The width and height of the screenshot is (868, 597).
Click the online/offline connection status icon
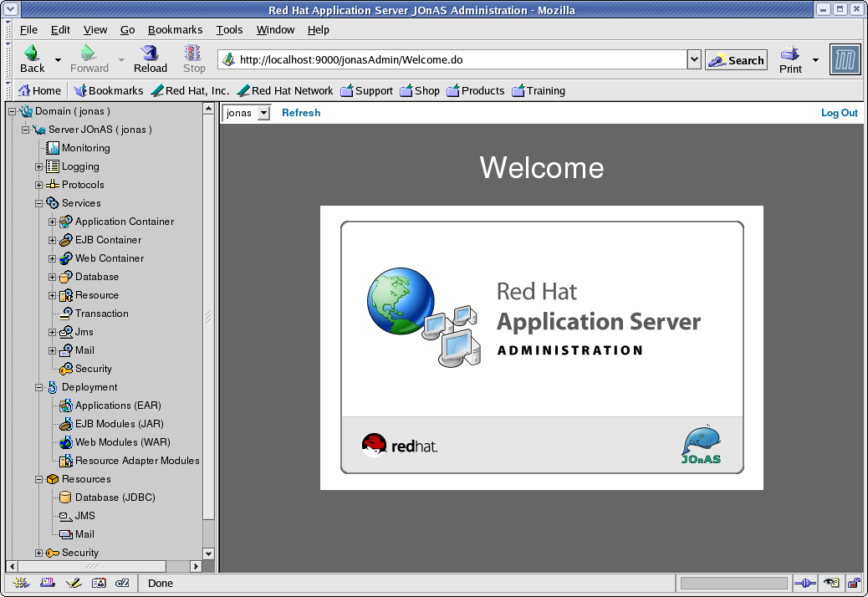[x=805, y=583]
